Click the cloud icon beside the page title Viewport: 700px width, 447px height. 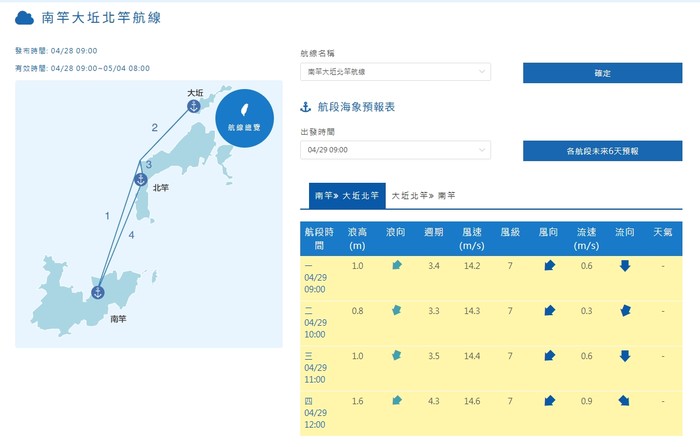click(25, 17)
